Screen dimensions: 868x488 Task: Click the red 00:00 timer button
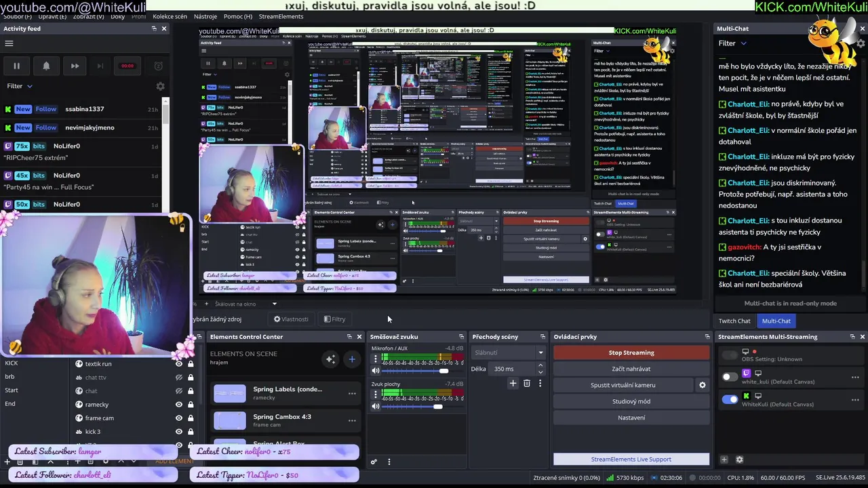tap(127, 66)
